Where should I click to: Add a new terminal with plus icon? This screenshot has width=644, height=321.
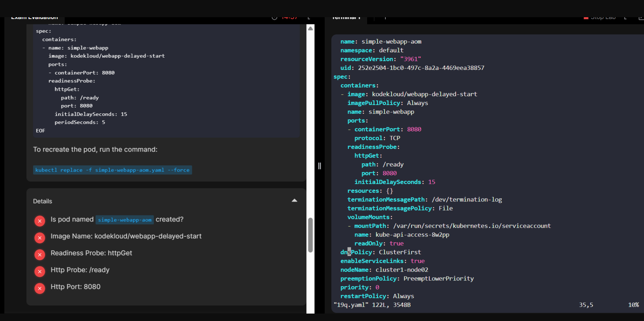pos(385,18)
